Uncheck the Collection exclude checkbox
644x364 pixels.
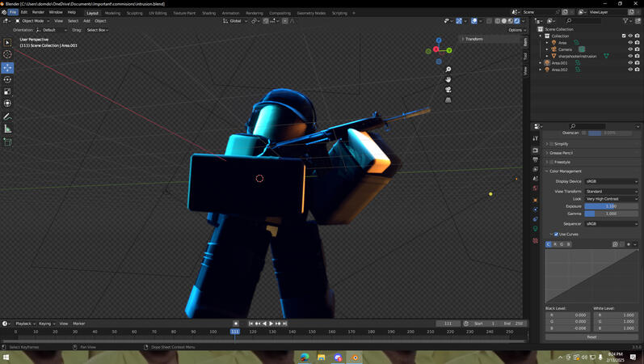click(624, 36)
